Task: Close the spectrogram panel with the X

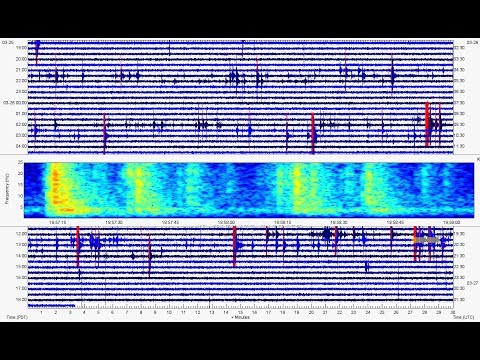Action: pyautogui.click(x=478, y=160)
